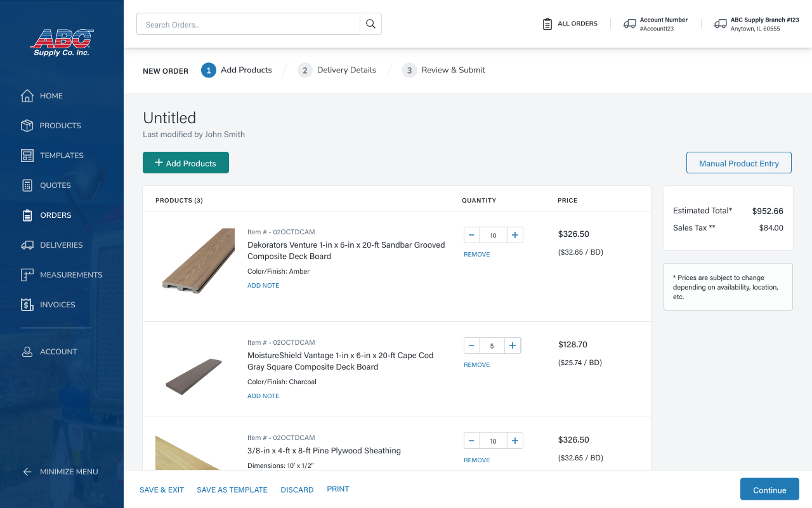Click quantity field of Pine Plywood Sheathing
Screen dimensions: 812x508
tap(493, 441)
